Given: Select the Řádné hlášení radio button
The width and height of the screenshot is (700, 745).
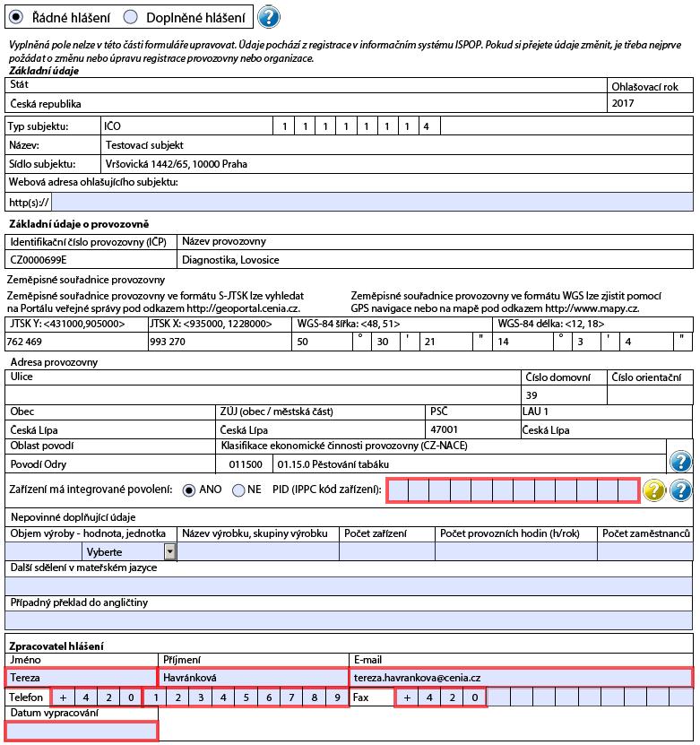Looking at the screenshot, I should pyautogui.click(x=15, y=18).
